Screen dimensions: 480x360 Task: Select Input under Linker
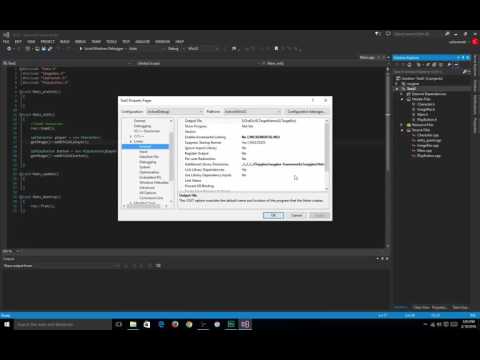(x=144, y=152)
